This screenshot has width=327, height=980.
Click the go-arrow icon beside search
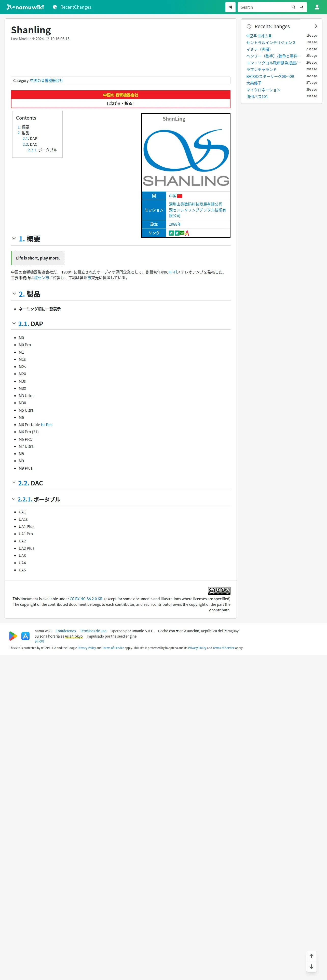point(302,7)
